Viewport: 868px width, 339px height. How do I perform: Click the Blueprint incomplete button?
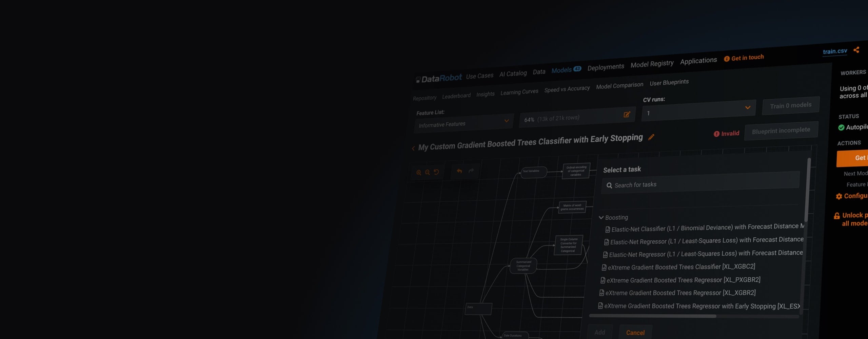pyautogui.click(x=781, y=131)
